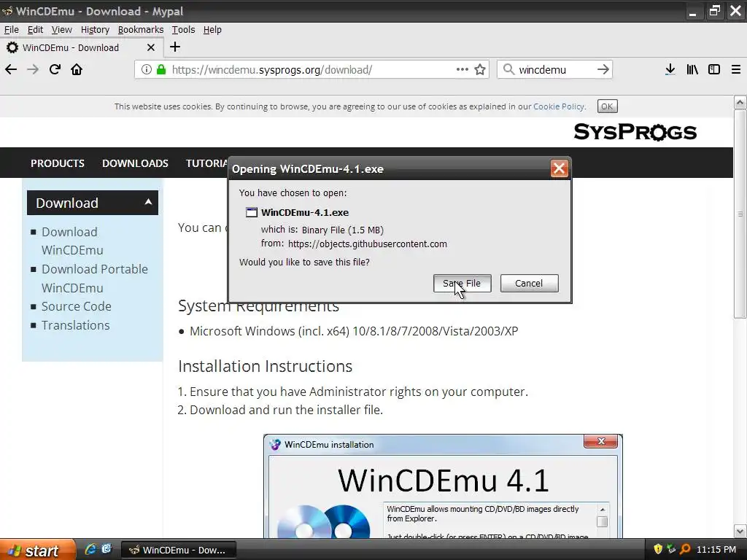Open the Tools menu
Screen dimensions: 747x560
(183, 29)
